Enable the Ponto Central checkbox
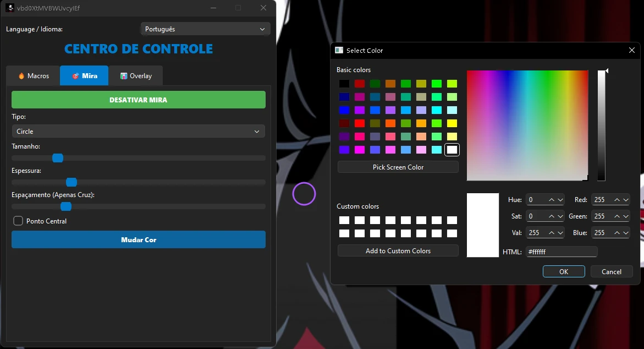644x349 pixels. coord(18,221)
